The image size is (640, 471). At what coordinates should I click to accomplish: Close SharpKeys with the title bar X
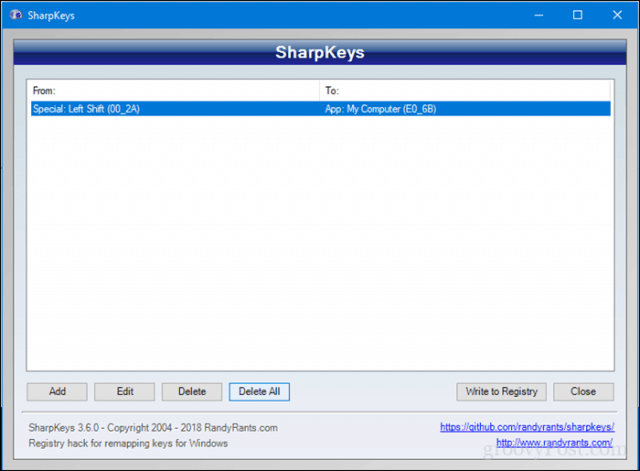[617, 15]
